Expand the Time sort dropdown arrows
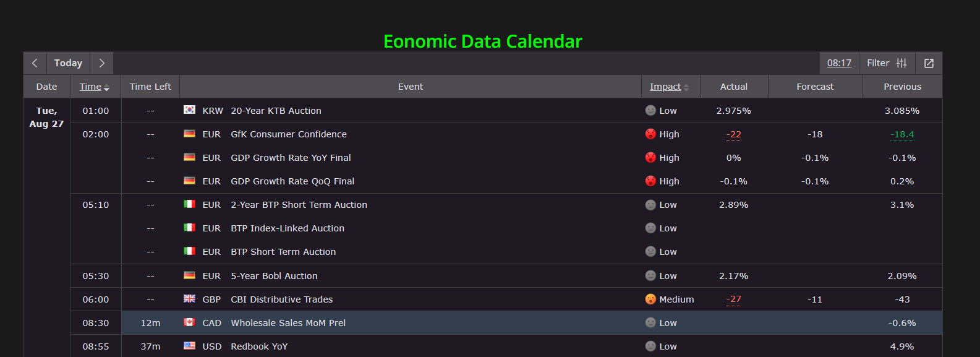Image resolution: width=980 pixels, height=357 pixels. (x=106, y=87)
